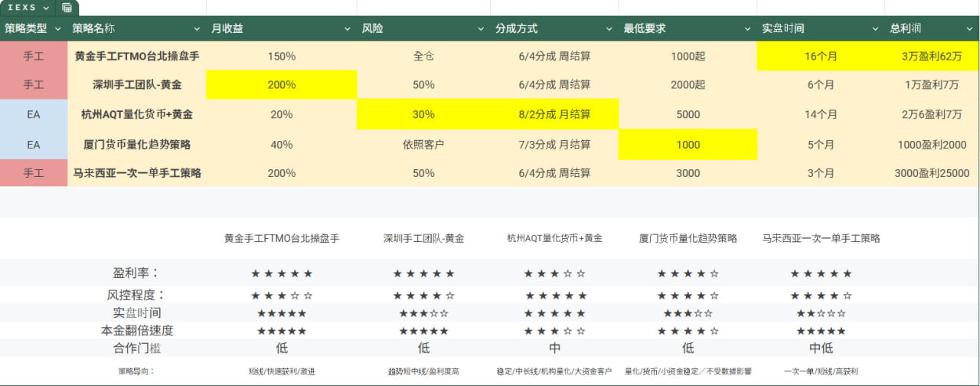Click the 1000盈利2000 profit cell
Viewport: 980px width, 386px height.
click(x=932, y=144)
